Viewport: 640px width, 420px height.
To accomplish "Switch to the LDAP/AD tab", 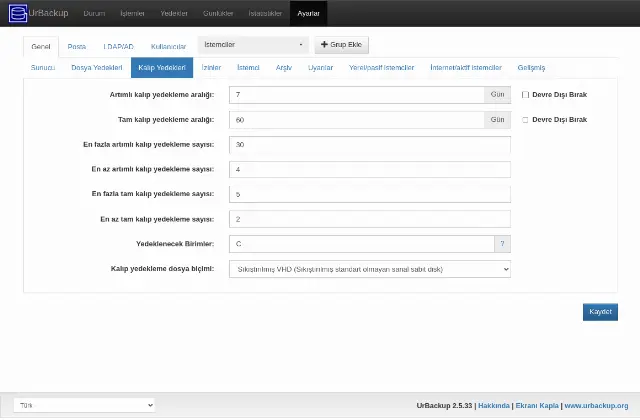I will coord(118,47).
